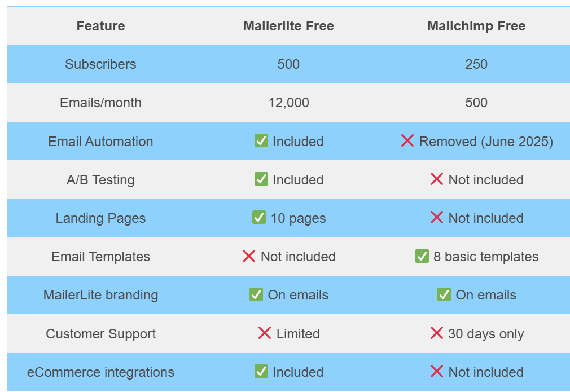Image resolution: width=570 pixels, height=392 pixels.
Task: Click red X beside Removed (June 2025)
Action: tap(407, 141)
